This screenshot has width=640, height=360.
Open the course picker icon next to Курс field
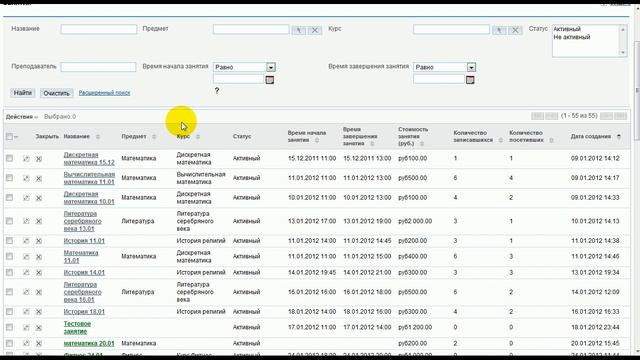click(x=499, y=30)
